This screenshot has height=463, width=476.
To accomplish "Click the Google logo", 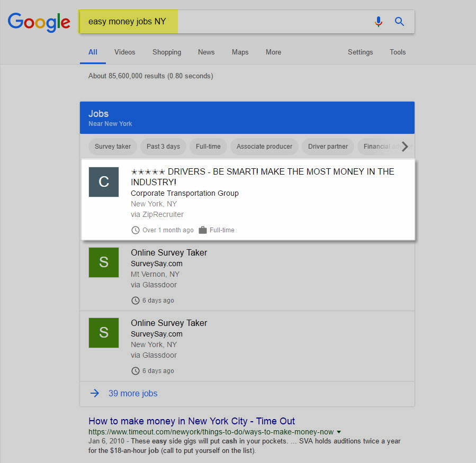I will (x=39, y=22).
